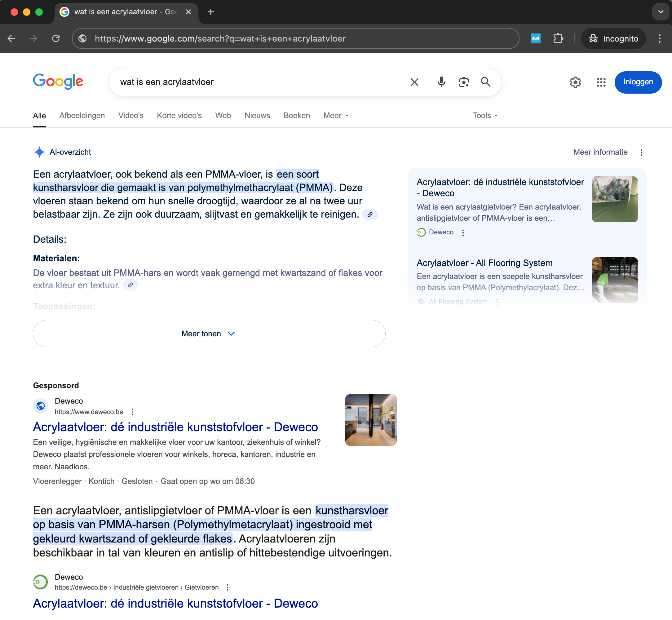Open Deweco source card three-dot menu

click(463, 232)
